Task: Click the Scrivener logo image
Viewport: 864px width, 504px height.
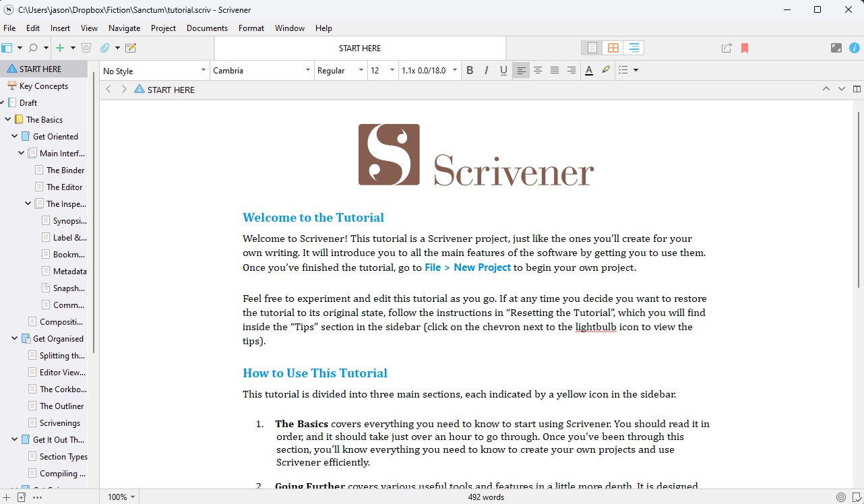Action: coord(476,155)
